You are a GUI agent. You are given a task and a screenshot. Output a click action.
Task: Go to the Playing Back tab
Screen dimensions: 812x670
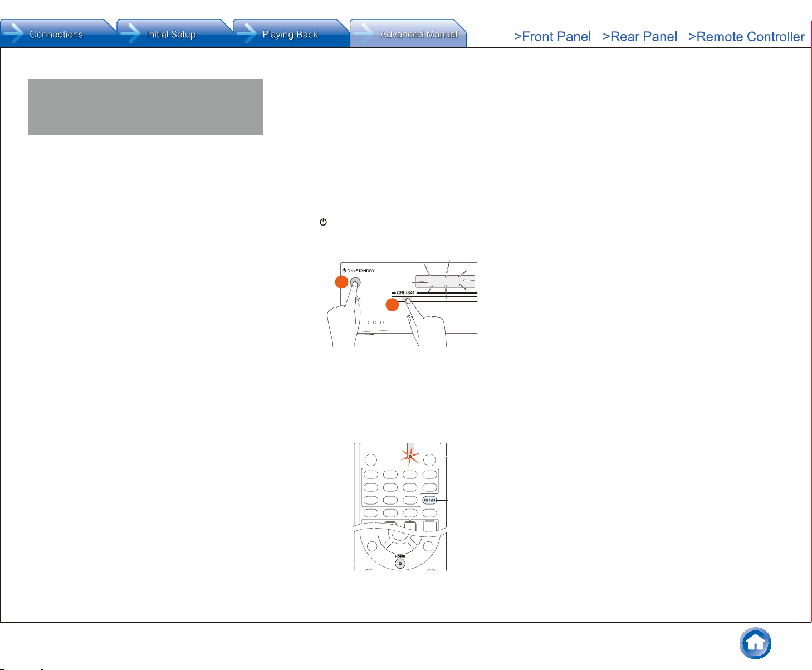(x=291, y=34)
